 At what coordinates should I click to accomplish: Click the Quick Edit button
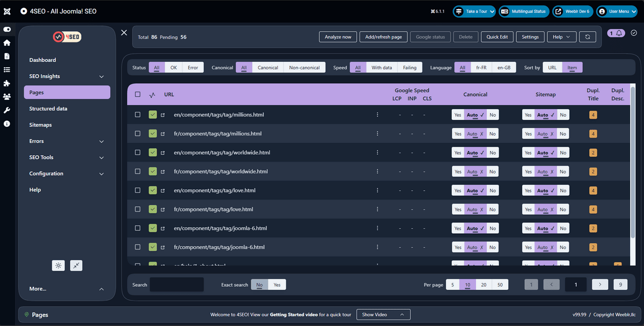pos(497,37)
